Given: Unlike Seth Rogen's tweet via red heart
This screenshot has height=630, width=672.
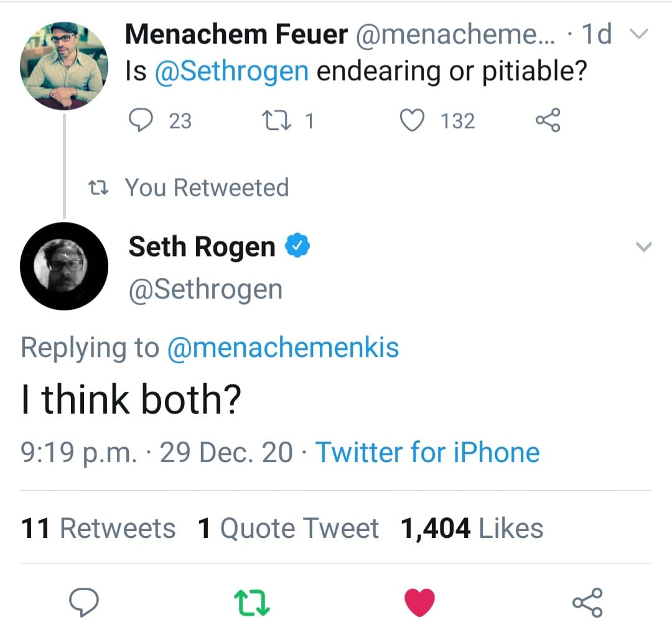Looking at the screenshot, I should click(419, 602).
